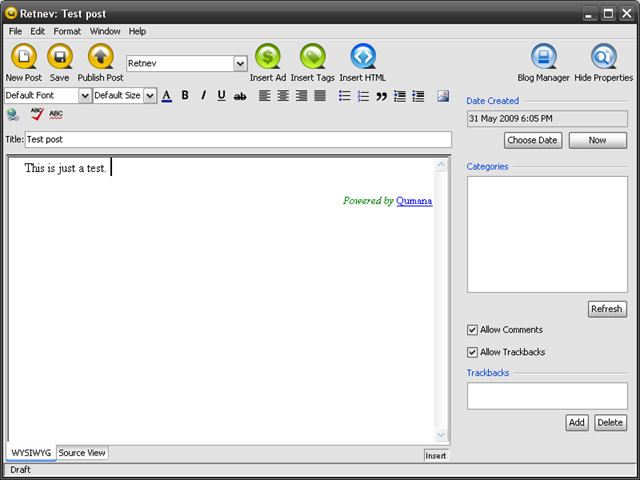Insert a numbered list
This screenshot has width=640, height=480.
click(363, 96)
